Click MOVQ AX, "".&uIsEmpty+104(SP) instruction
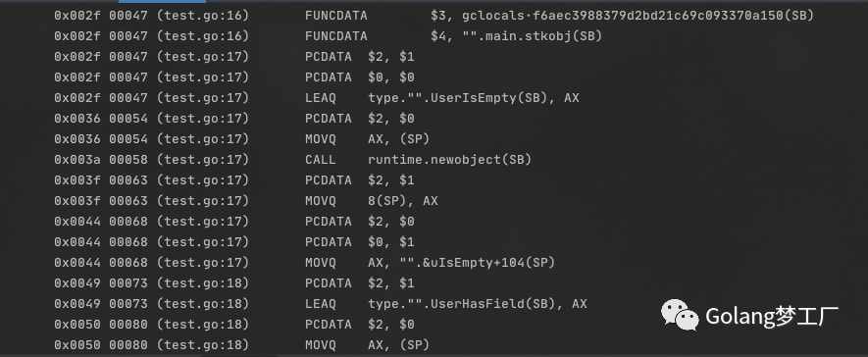The image size is (868, 357). (430, 262)
